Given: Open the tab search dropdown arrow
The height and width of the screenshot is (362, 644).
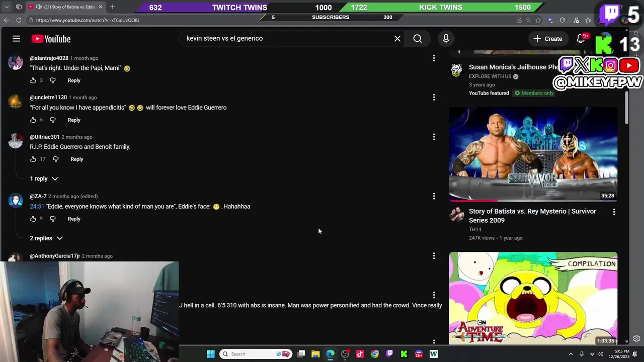Looking at the screenshot, I should point(7,7).
